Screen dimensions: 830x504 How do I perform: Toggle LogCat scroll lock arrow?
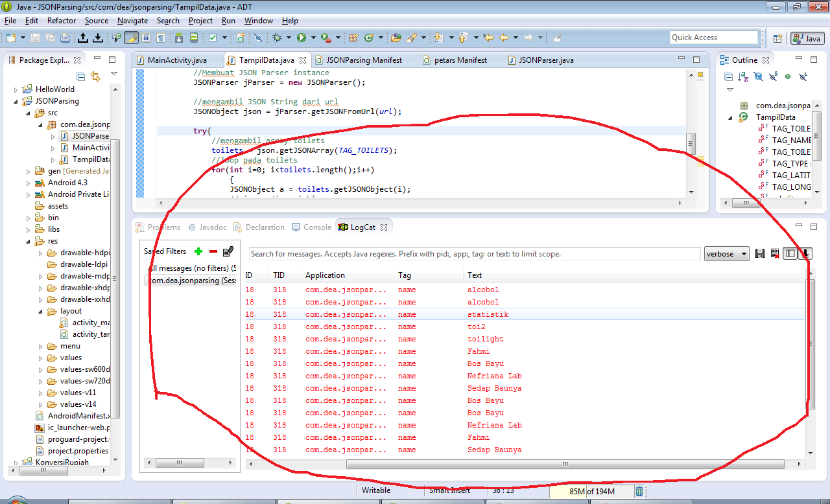805,253
